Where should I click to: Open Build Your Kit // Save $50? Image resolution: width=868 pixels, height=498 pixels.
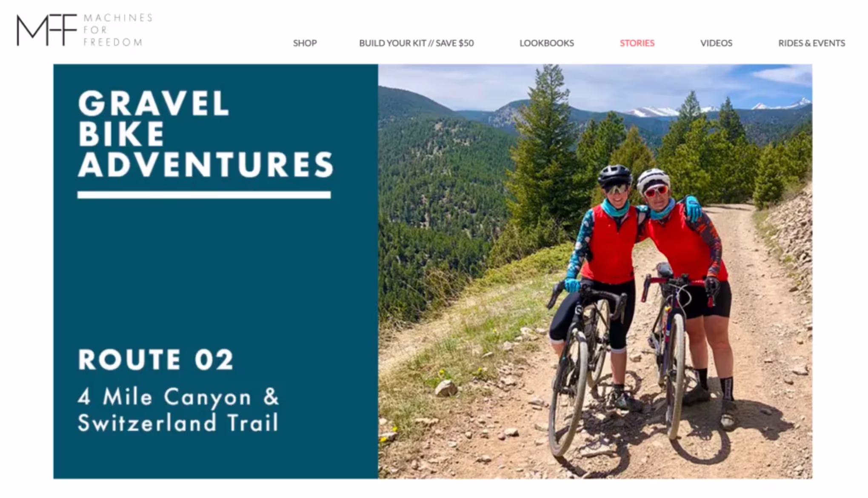coord(416,43)
